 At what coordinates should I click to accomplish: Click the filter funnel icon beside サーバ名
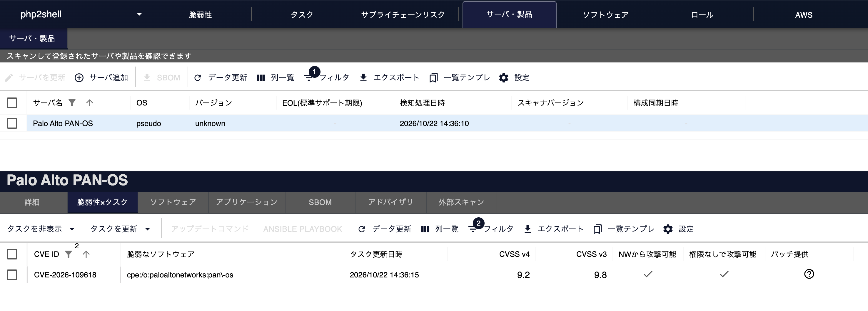point(72,103)
